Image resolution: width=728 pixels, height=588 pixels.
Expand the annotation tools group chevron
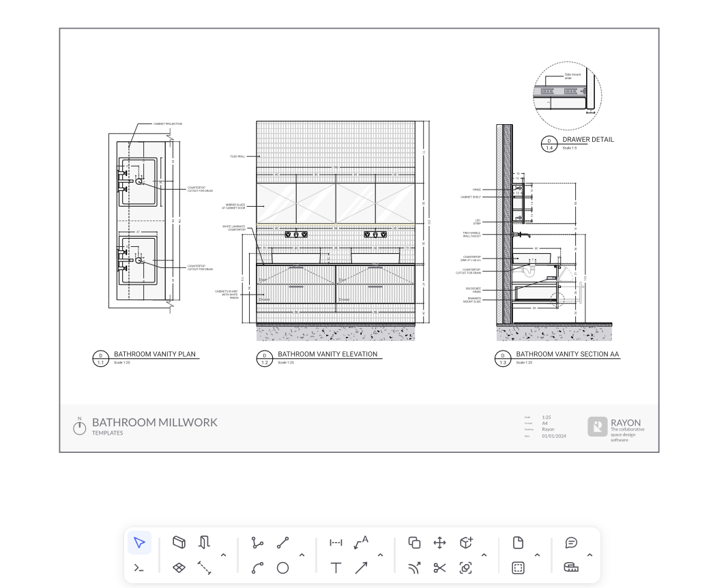[x=380, y=555]
